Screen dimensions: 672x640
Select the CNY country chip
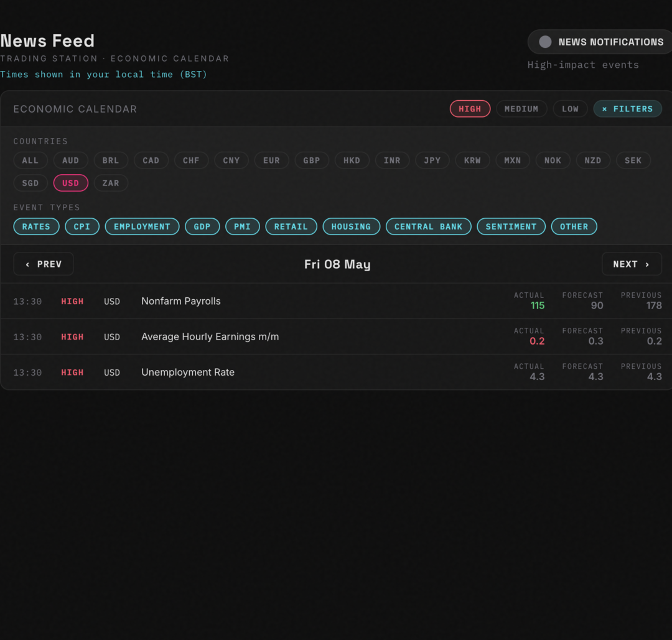pyautogui.click(x=231, y=160)
